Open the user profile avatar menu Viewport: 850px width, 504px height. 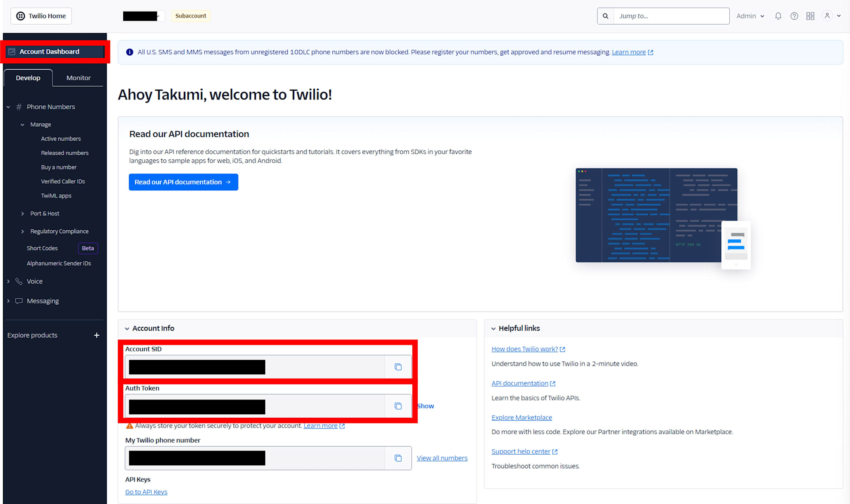pos(827,16)
